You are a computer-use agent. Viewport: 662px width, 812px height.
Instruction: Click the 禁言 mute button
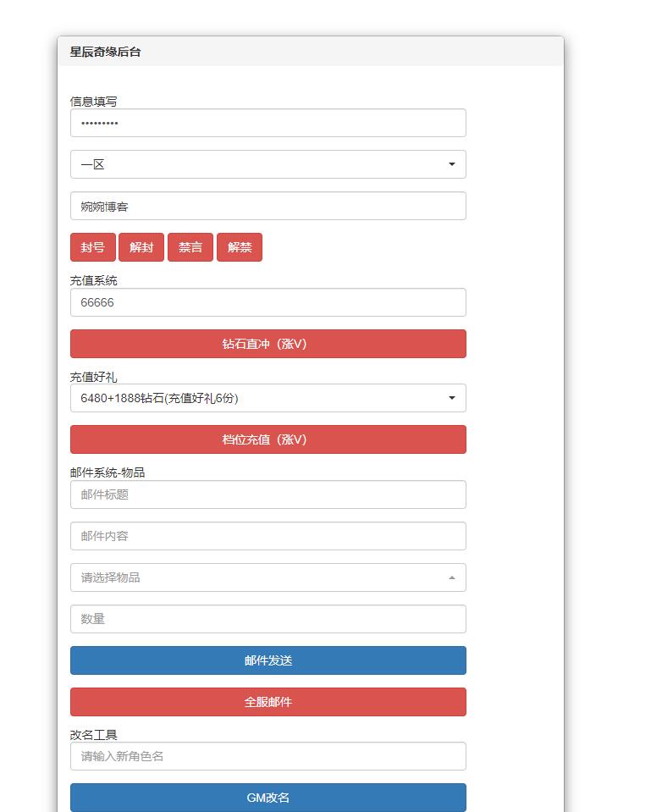click(x=190, y=247)
